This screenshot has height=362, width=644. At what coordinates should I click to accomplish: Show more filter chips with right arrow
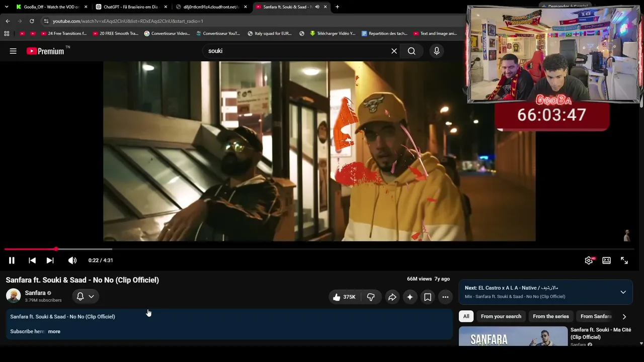click(x=624, y=317)
